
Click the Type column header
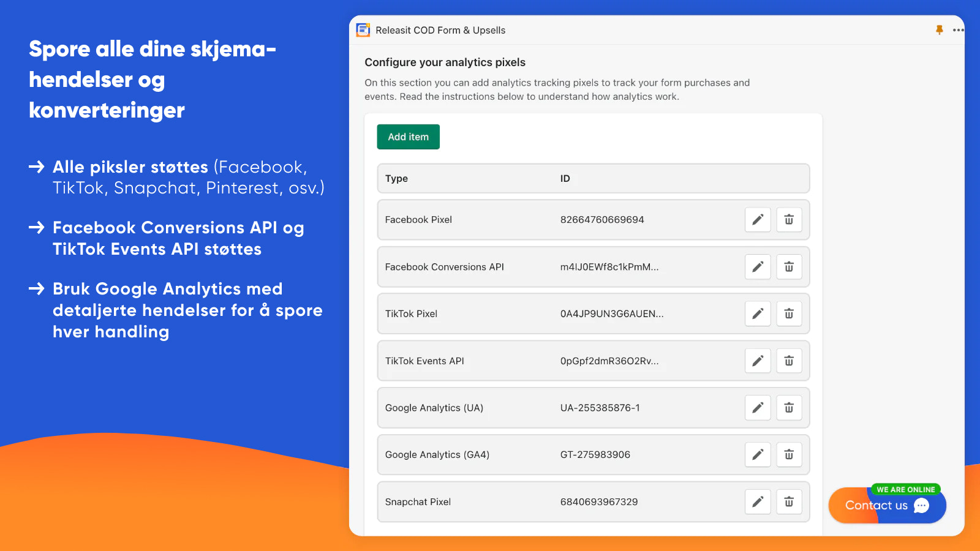[396, 179]
